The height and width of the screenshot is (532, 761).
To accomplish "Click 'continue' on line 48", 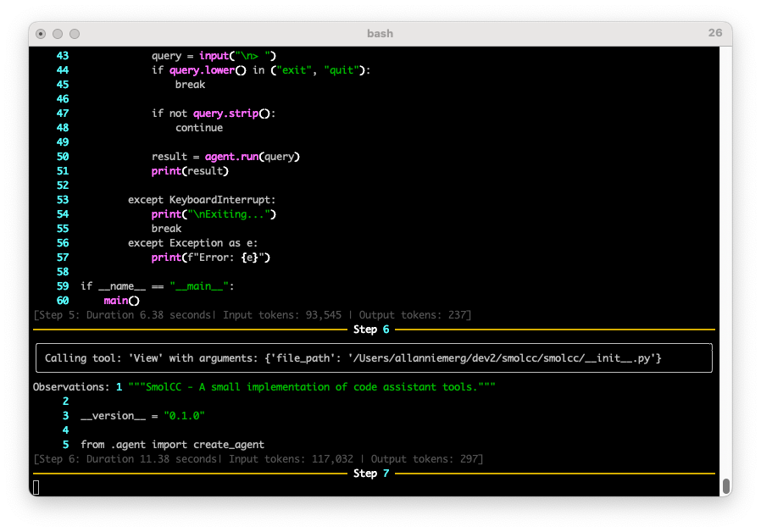I will coord(199,128).
